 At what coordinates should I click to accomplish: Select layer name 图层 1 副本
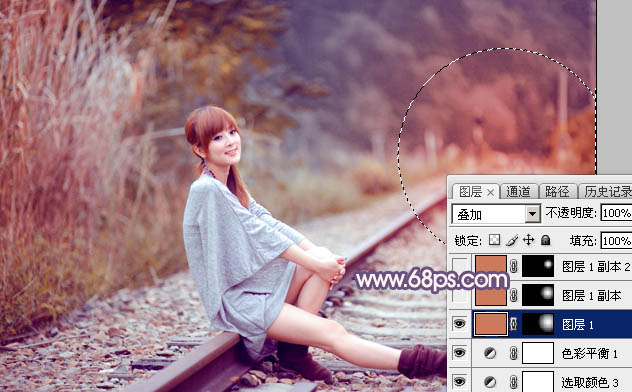591,295
